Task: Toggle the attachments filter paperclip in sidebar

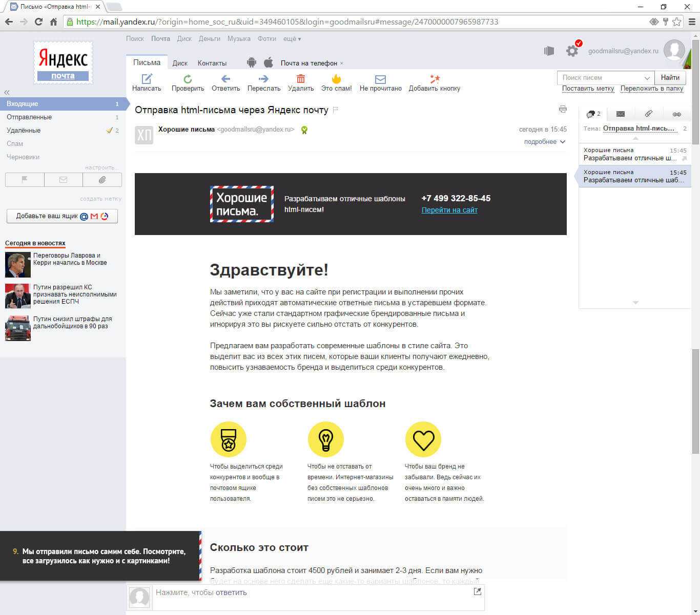Action: 102,180
